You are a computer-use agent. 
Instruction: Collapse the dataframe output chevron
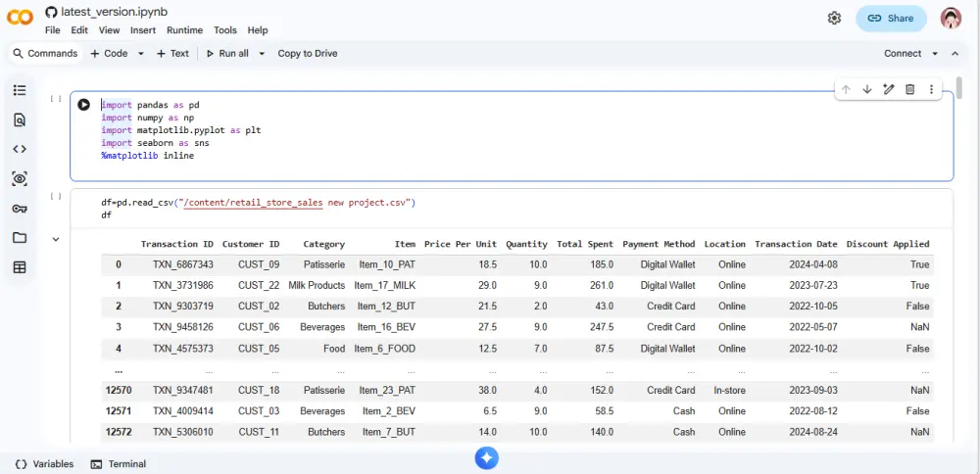pyautogui.click(x=56, y=239)
